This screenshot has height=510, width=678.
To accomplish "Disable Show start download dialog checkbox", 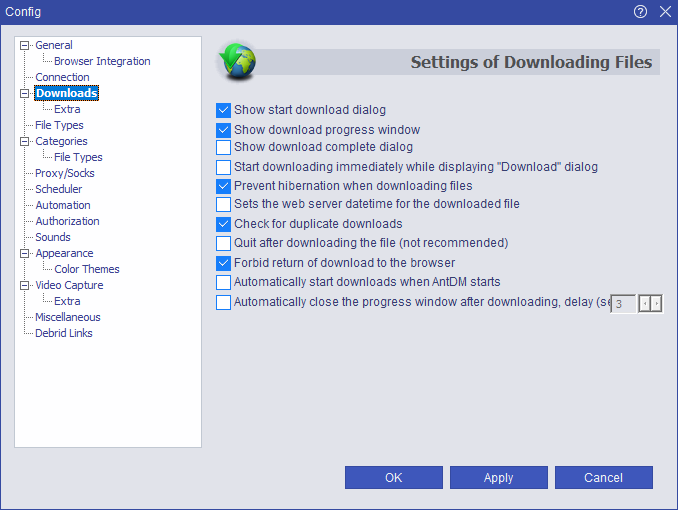I will pos(223,110).
